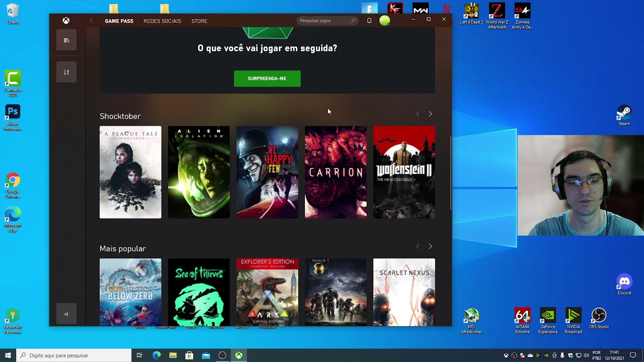Select the World War Z Aftermath desktop icon
The height and width of the screenshot is (362, 644).
pyautogui.click(x=497, y=16)
